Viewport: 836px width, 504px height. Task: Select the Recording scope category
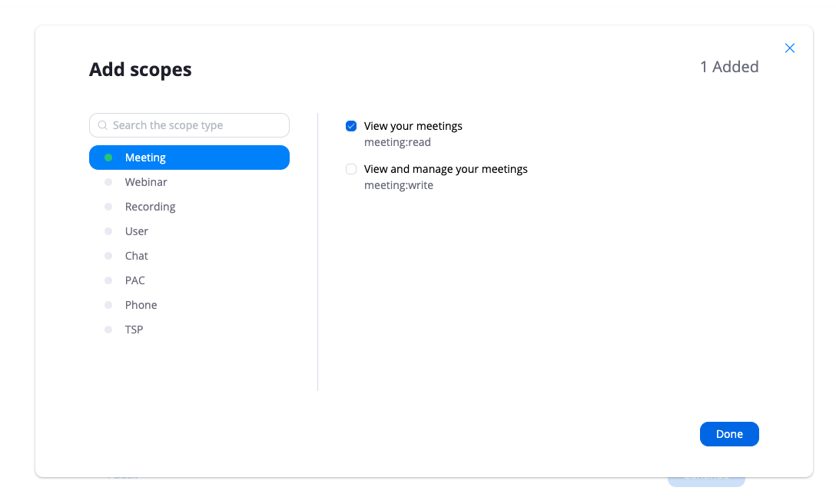click(150, 207)
